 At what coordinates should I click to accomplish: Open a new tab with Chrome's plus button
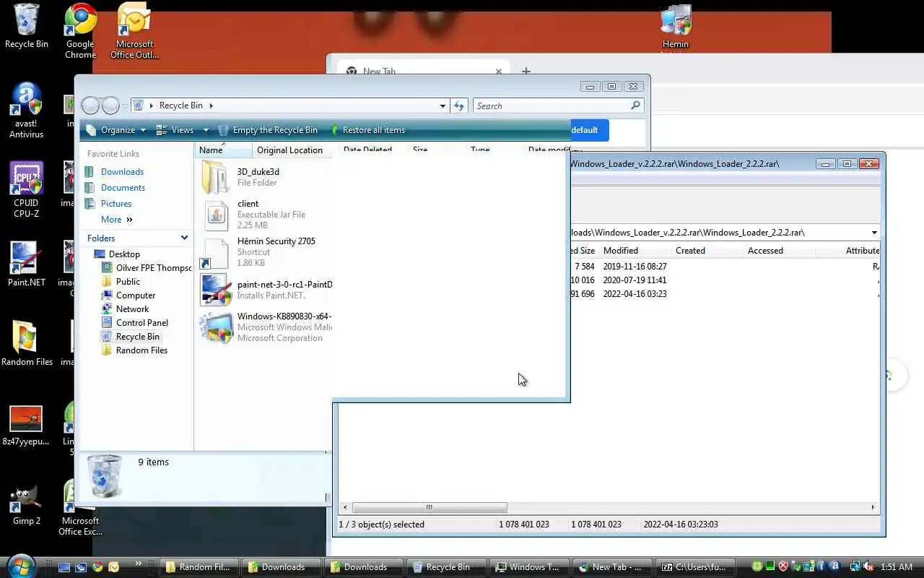click(526, 71)
